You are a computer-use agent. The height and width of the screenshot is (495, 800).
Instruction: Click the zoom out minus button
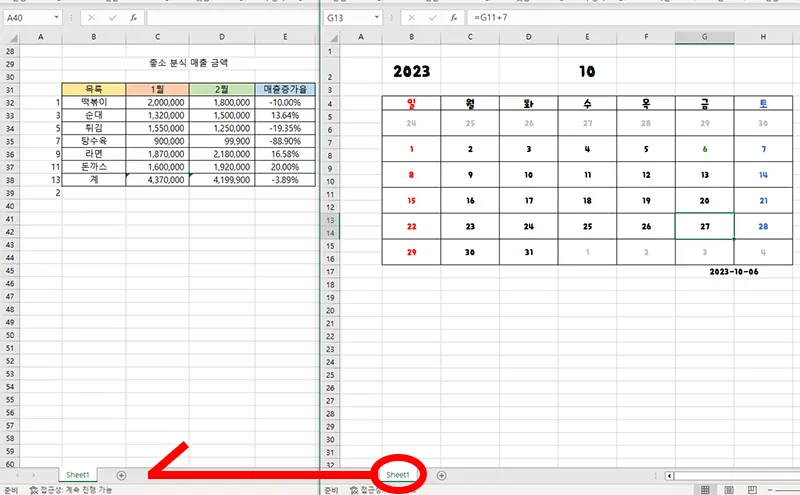point(770,490)
